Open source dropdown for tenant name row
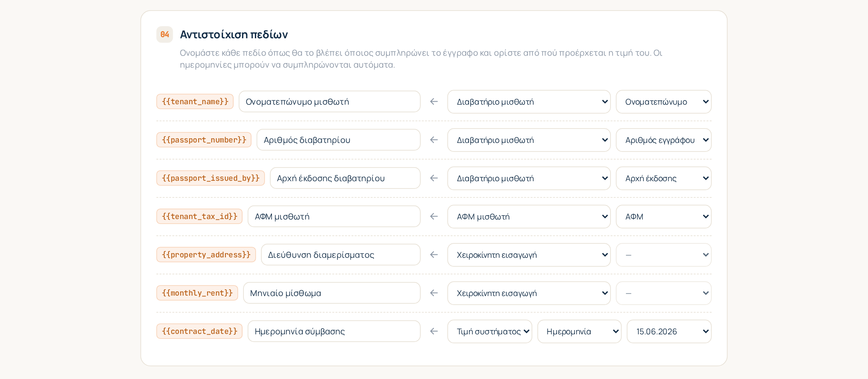 [x=529, y=102]
